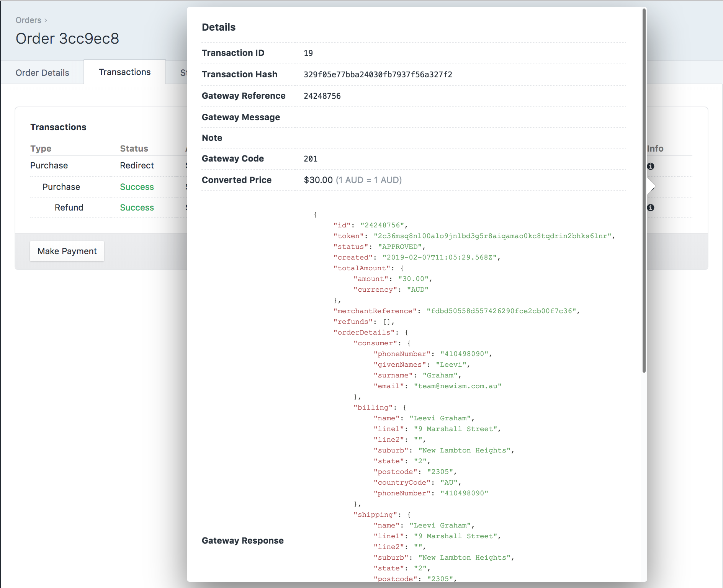Select the Transactions tab
Viewport: 723px width, 588px height.
(x=125, y=72)
